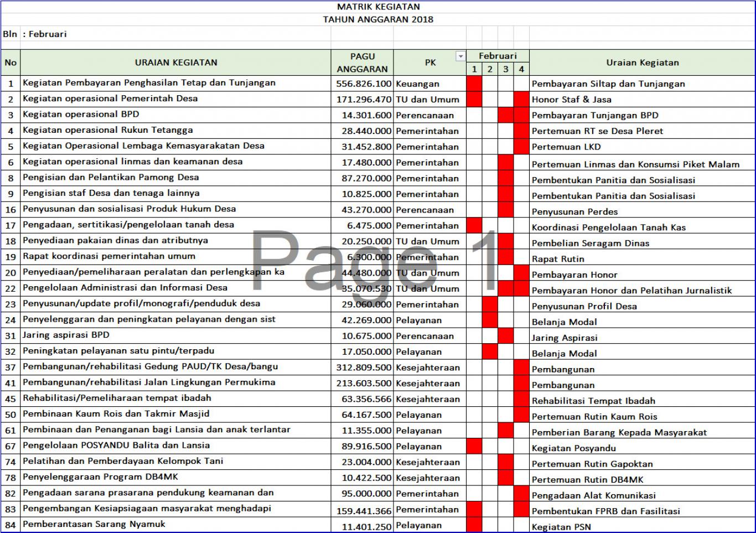Select 'Pembinaan Kaum Rois dan Takmir Masjid'
756x533 pixels.
click(176, 415)
